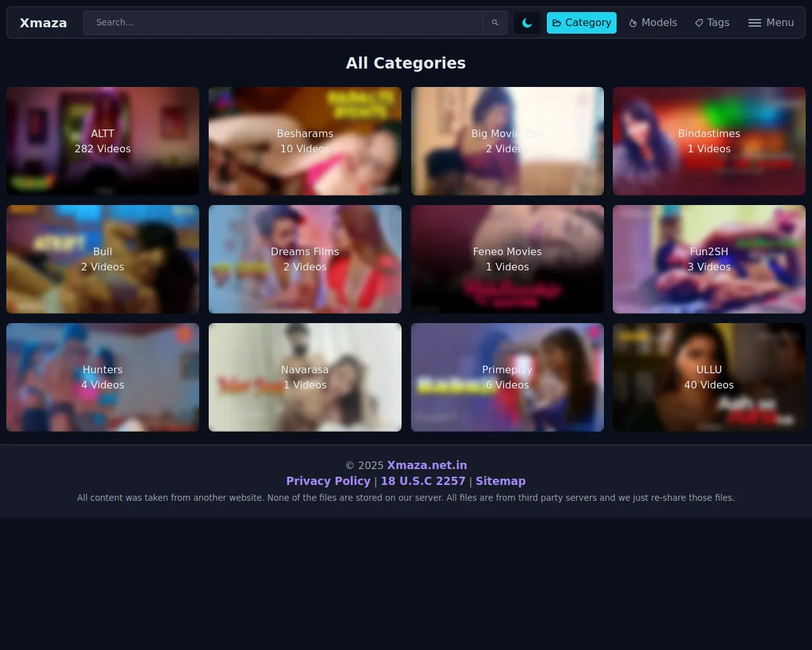
Task: Visit the Sitemap footer link
Action: click(x=501, y=481)
